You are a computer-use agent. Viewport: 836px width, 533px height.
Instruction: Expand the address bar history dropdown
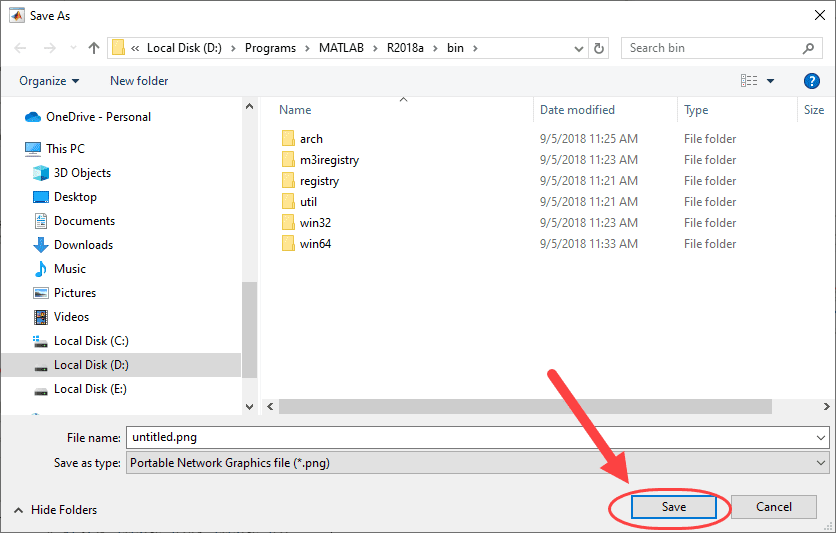(578, 49)
